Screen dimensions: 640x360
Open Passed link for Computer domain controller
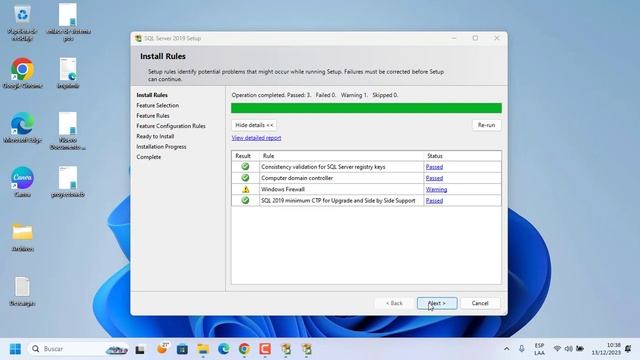tap(434, 178)
